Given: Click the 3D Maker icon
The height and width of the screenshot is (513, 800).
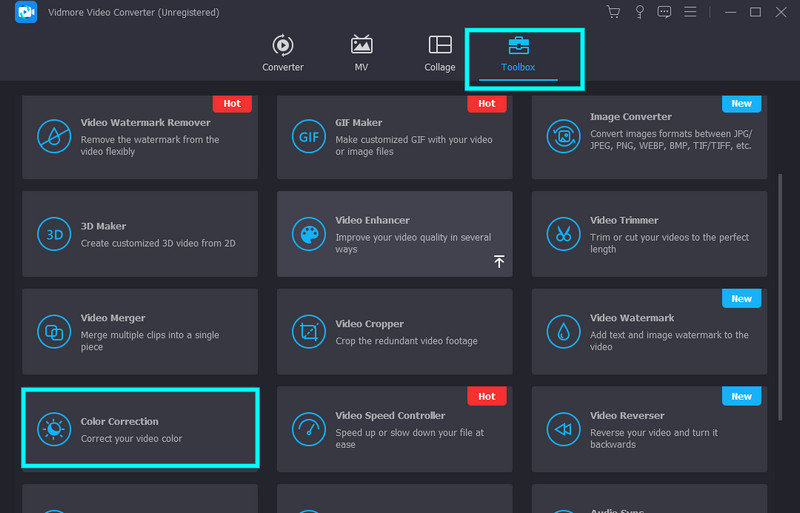Looking at the screenshot, I should click(x=52, y=234).
